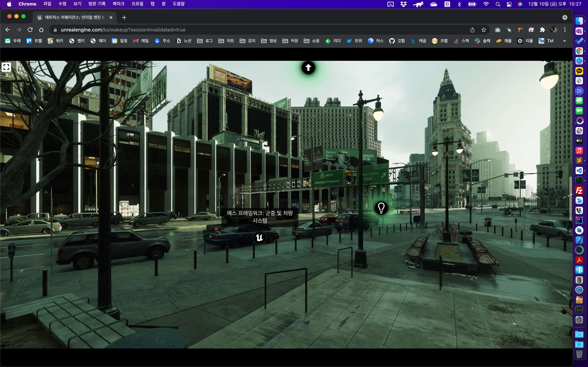Expand the hidden bookmarks overflow chevron
The width and height of the screenshot is (588, 367).
pos(564,41)
